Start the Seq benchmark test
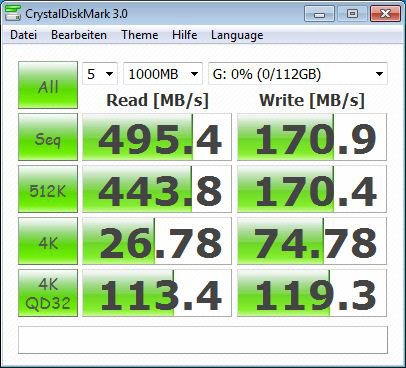The width and height of the screenshot is (406, 368). 48,137
